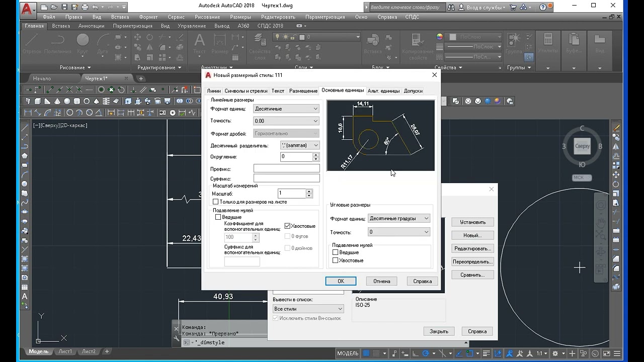The width and height of the screenshot is (644, 362).
Task: Check Ведущие linear zero suppression
Action: click(x=218, y=217)
